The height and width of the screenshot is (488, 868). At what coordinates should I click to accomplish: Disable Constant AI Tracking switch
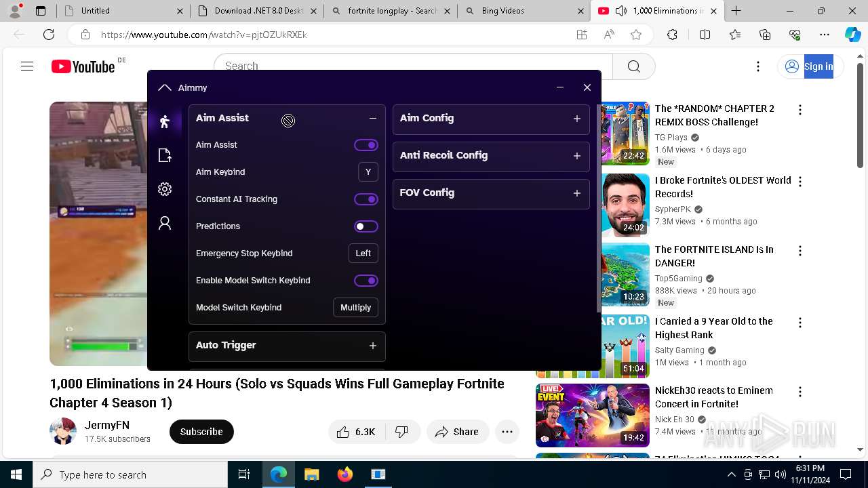[366, 199]
